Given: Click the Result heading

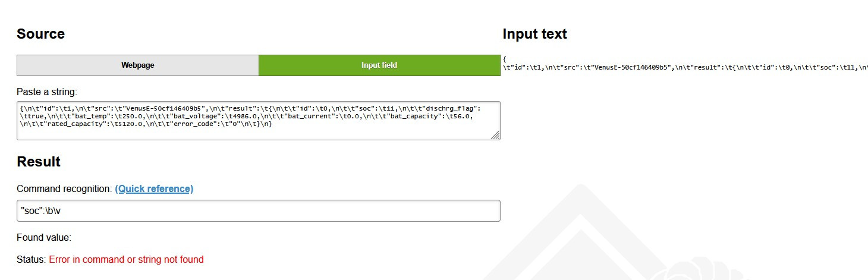Looking at the screenshot, I should [x=39, y=162].
